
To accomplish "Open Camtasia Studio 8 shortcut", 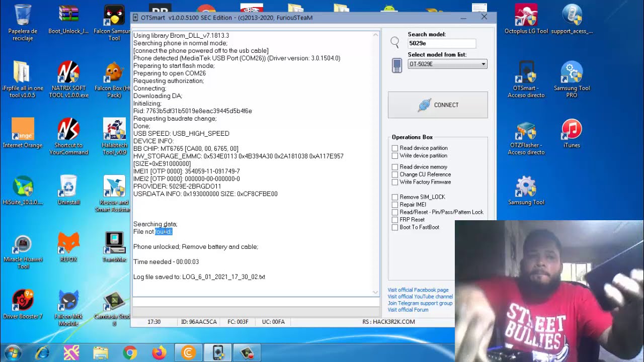I will (114, 308).
